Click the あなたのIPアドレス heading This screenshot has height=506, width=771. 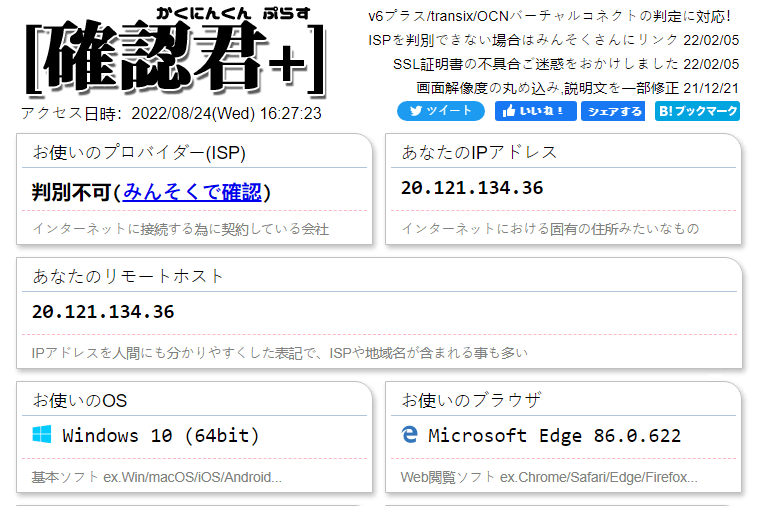pos(479,152)
